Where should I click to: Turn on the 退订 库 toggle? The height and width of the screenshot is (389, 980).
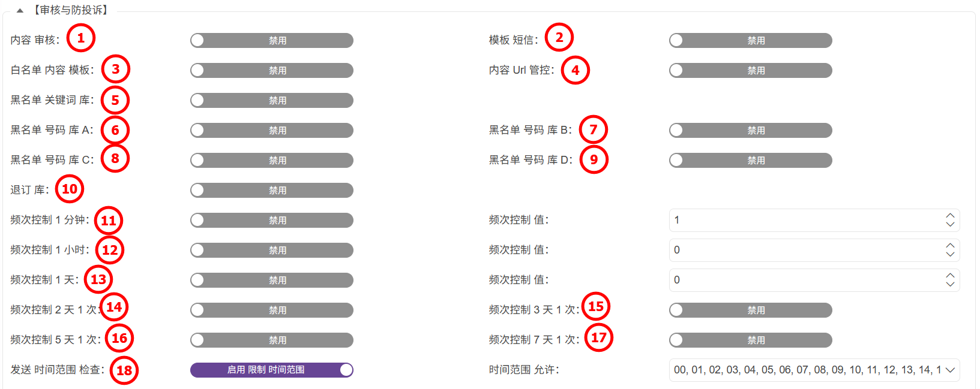tap(271, 190)
